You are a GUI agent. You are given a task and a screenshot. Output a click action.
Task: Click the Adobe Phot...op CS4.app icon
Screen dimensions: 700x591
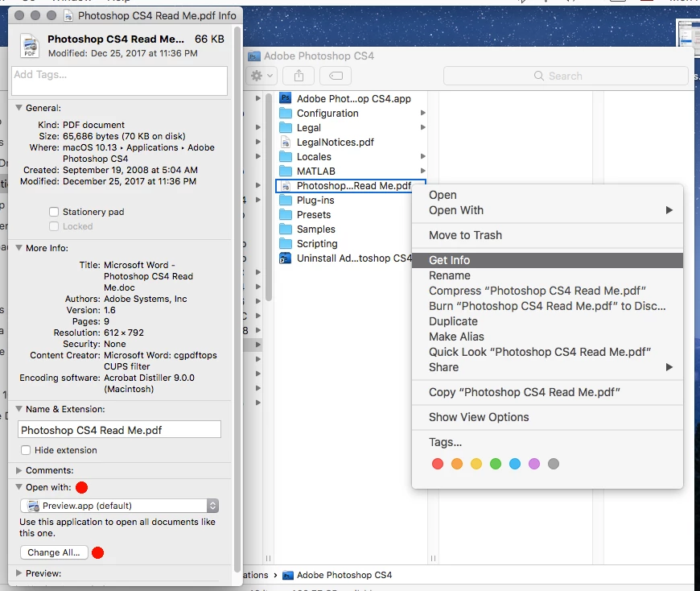pos(286,98)
